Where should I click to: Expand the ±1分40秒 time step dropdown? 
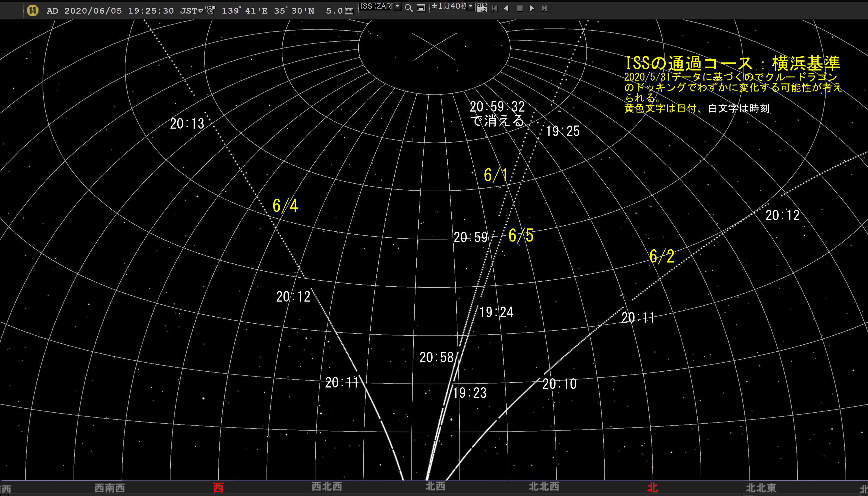click(471, 6)
